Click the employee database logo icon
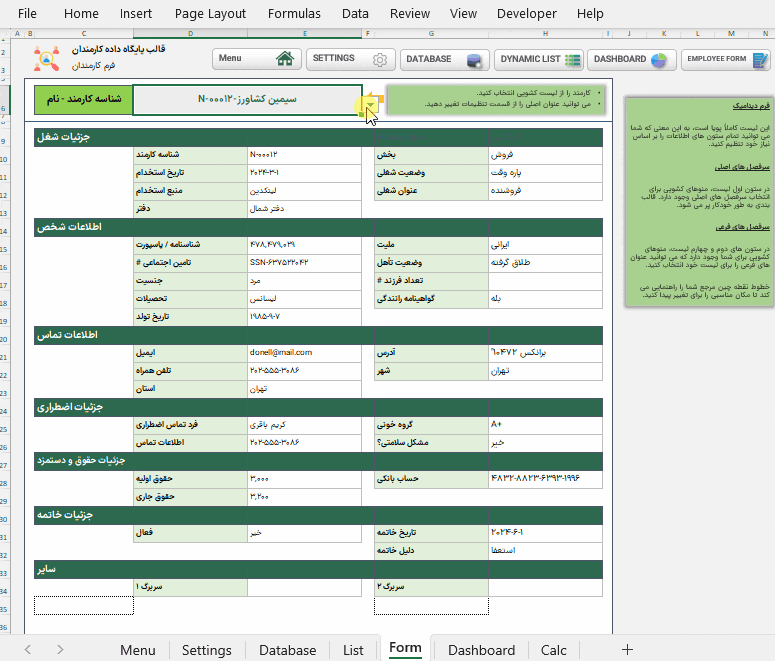This screenshot has height=661, width=775. (46, 58)
